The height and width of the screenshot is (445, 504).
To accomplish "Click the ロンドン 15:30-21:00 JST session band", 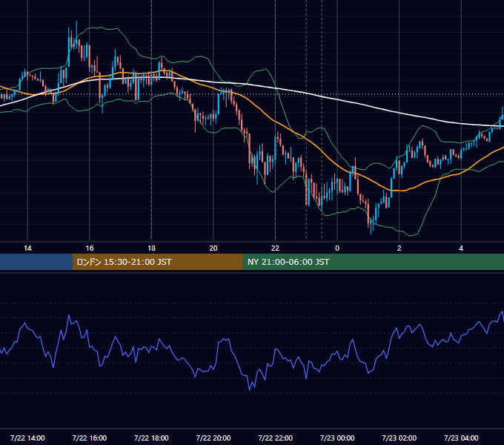I will click(x=157, y=262).
